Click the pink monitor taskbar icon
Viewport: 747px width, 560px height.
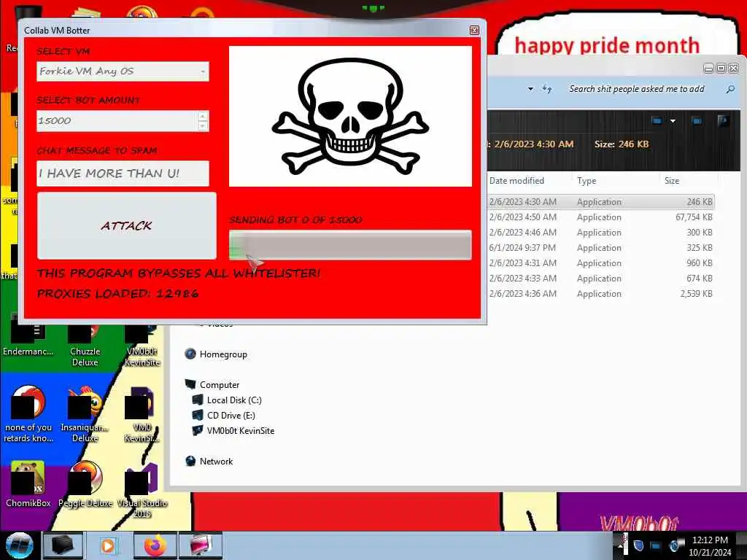pyautogui.click(x=201, y=545)
